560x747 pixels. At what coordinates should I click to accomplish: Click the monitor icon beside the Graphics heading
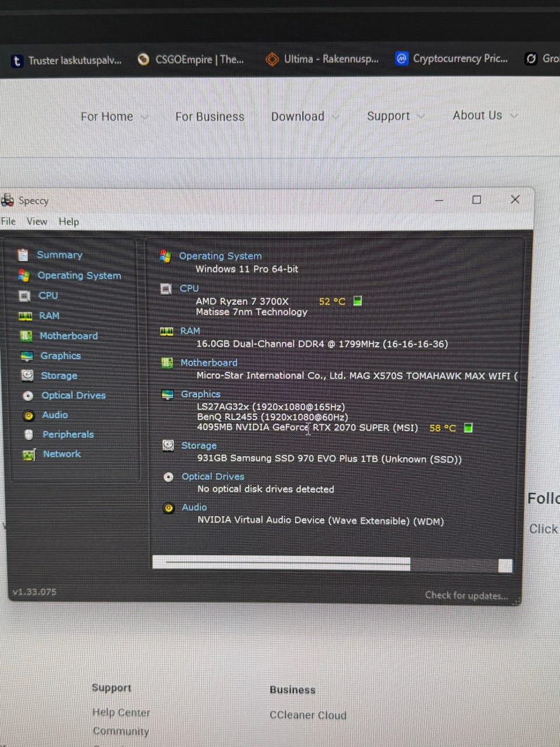pos(167,395)
